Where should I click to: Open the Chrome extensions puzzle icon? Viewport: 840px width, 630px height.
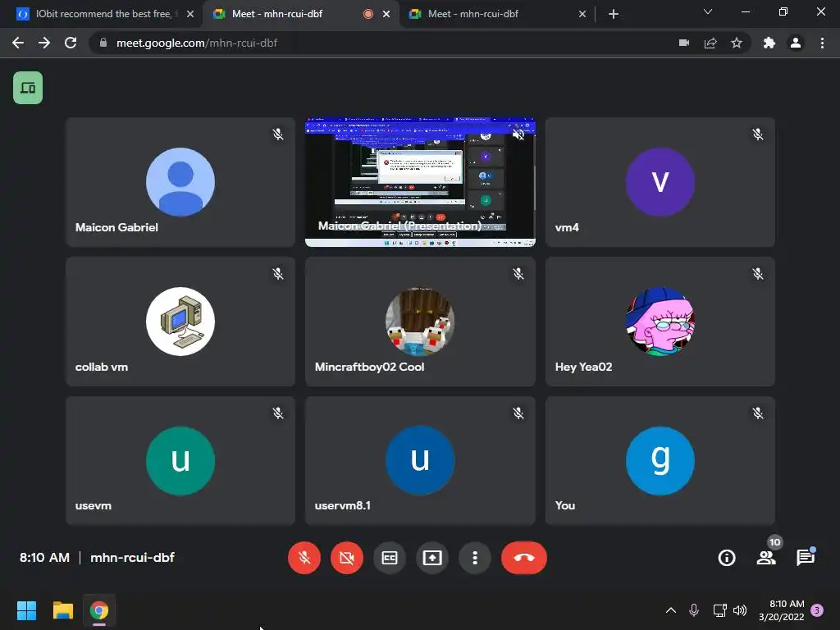coord(769,43)
